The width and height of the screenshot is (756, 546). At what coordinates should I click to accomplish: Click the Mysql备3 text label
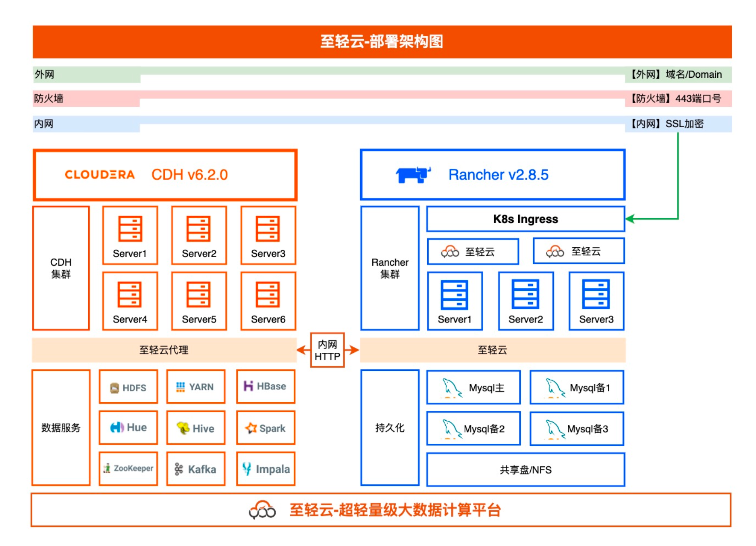pos(588,429)
